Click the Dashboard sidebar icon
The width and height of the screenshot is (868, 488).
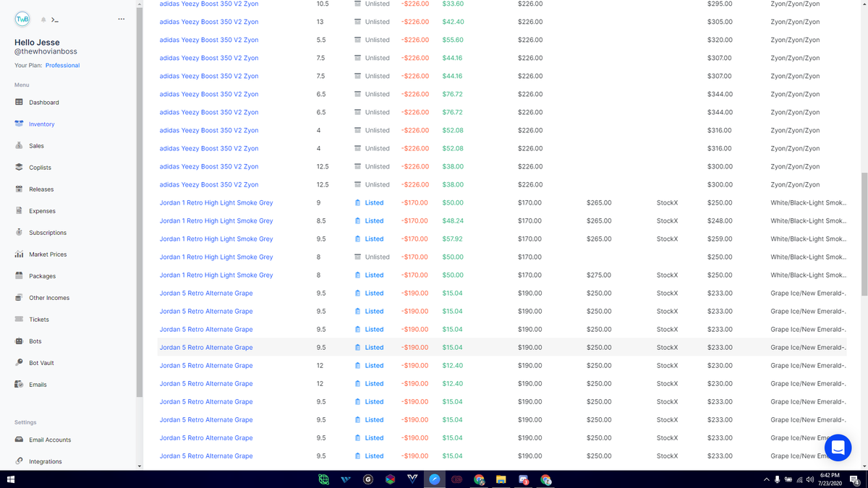(x=19, y=102)
